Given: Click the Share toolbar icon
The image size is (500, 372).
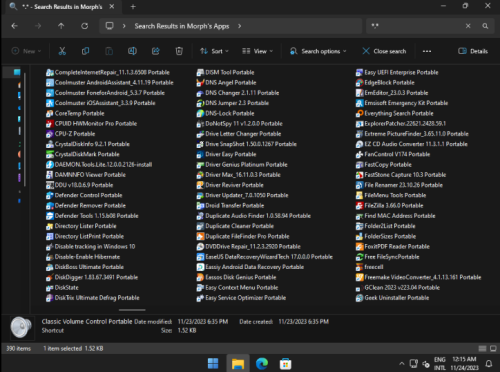Looking at the screenshot, I should click(155, 51).
